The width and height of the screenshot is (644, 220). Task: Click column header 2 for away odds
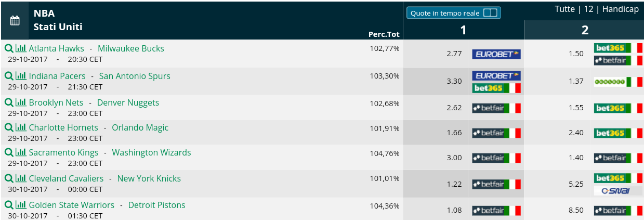point(584,30)
